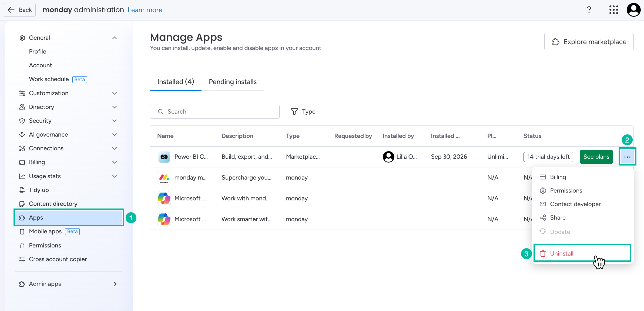Click the Cross account copier arrows icon

click(22, 259)
